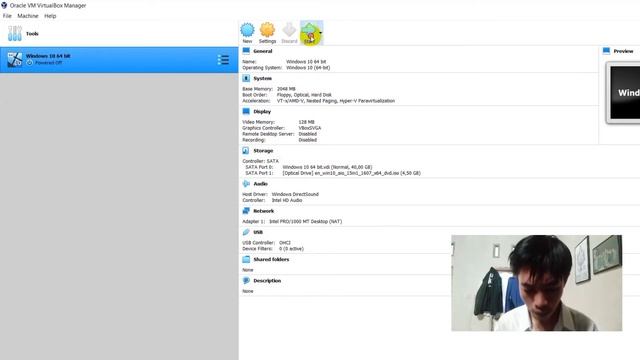Click the Tools icon in sidebar
The height and width of the screenshot is (360, 640).
(x=15, y=33)
